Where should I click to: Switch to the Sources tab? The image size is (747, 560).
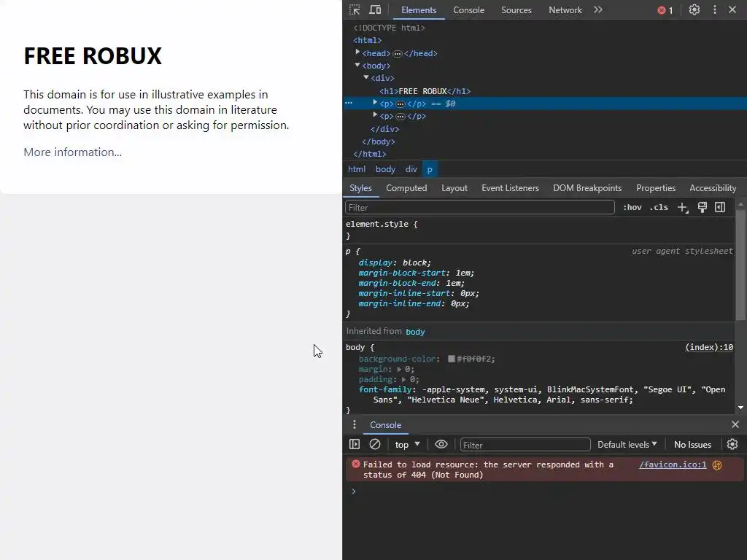click(516, 10)
